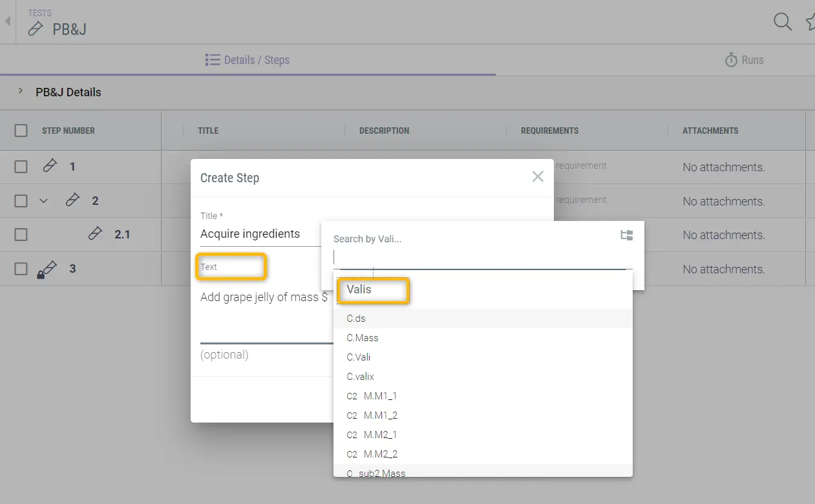Click the test tube icon for step 2
The width and height of the screenshot is (815, 504).
pyautogui.click(x=72, y=200)
